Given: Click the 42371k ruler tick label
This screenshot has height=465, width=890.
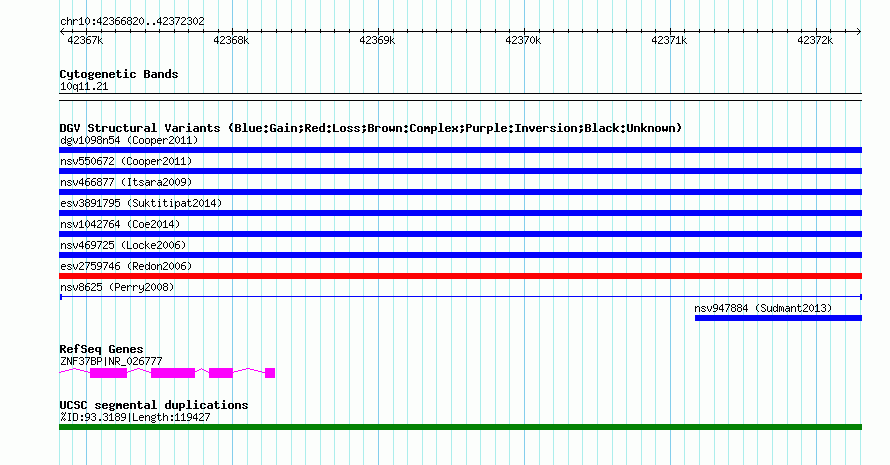Looking at the screenshot, I should coord(669,40).
